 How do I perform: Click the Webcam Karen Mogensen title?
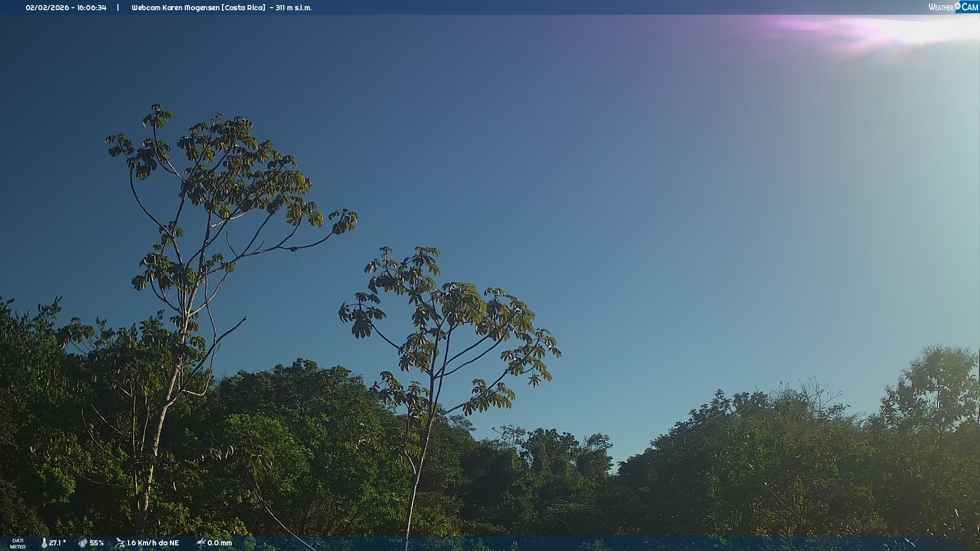tap(176, 8)
